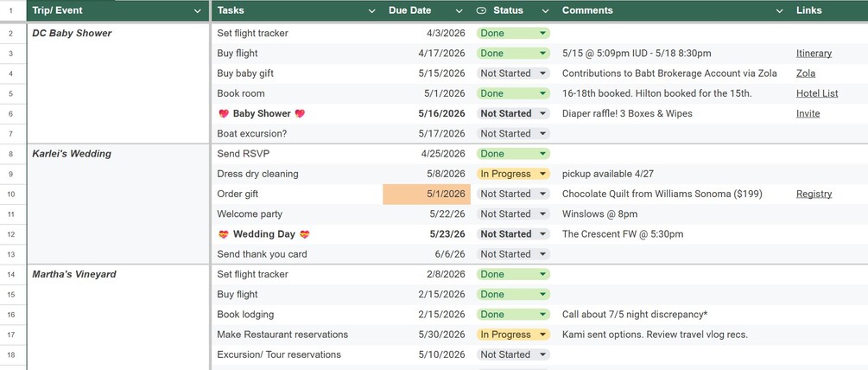Open In Progress chip for Dress dry cleaning
Screen dimensions: 868x370
pos(513,174)
